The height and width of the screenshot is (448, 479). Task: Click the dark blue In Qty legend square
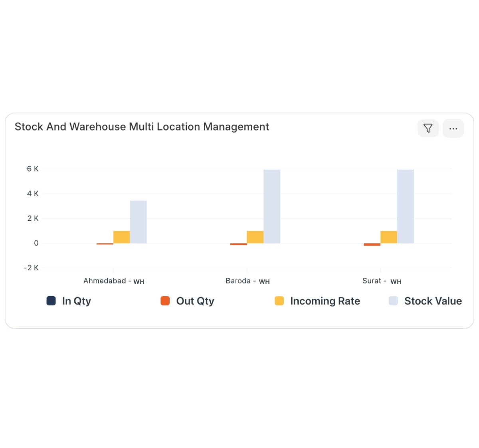pos(51,301)
